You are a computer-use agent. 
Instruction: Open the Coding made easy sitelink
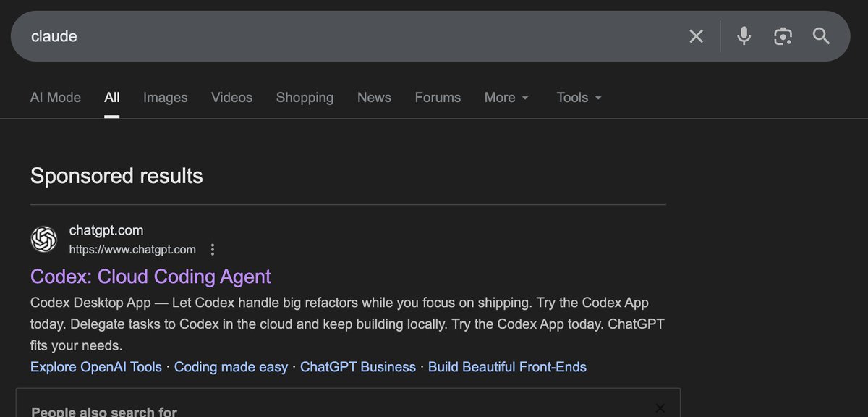pyautogui.click(x=231, y=367)
